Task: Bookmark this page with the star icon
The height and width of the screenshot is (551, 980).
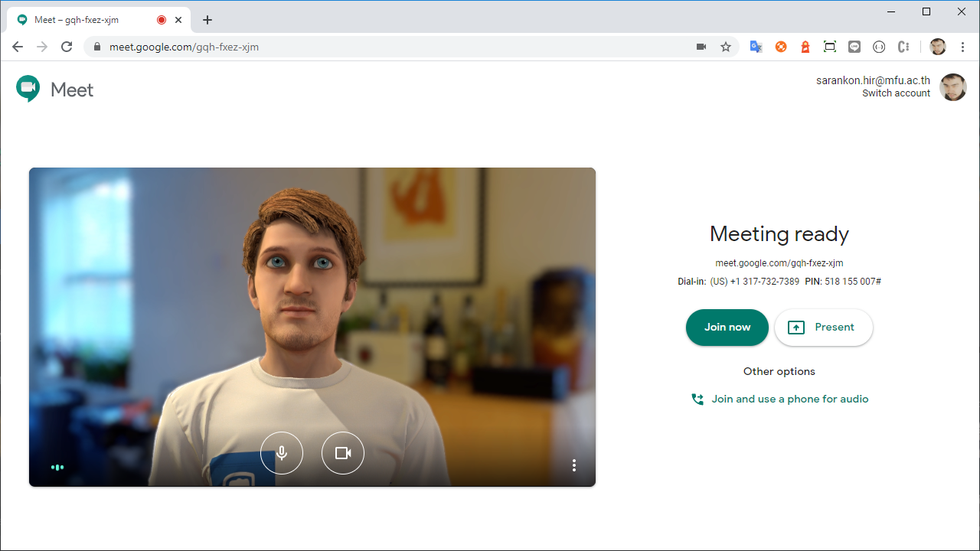Action: pyautogui.click(x=726, y=47)
